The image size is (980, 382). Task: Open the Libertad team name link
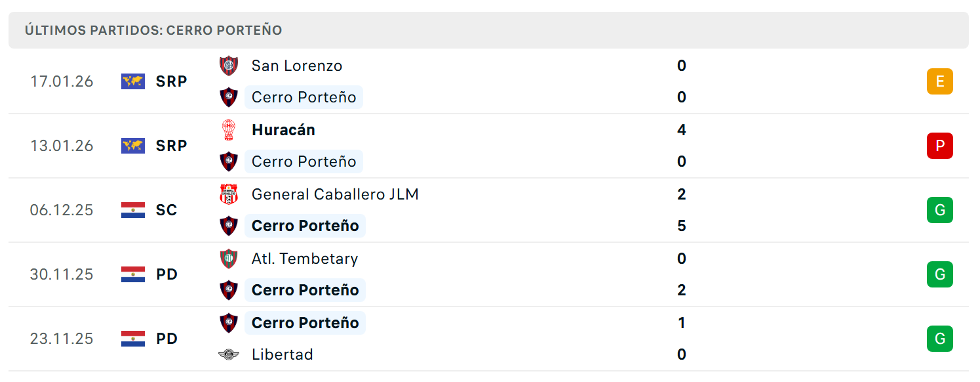(283, 354)
